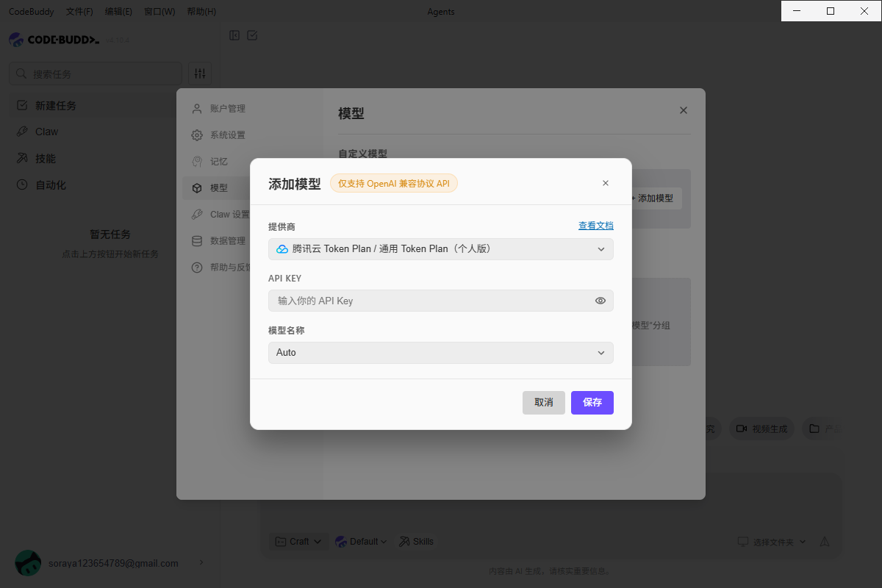This screenshot has height=588, width=882.
Task: Click the 取消 button
Action: coord(544,403)
